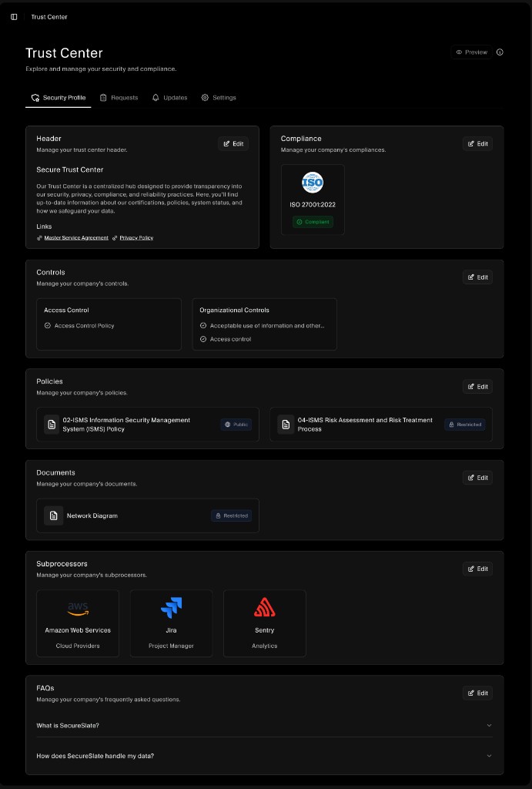Screen dimensions: 532x789
Task: Open the Master Service Agreement link
Action: tap(77, 237)
